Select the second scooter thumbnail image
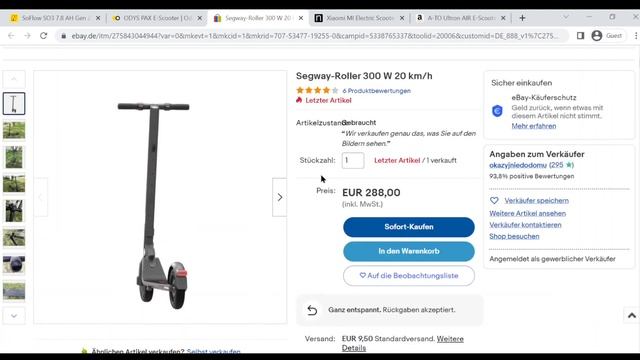This screenshot has width=640, height=360. (14, 131)
